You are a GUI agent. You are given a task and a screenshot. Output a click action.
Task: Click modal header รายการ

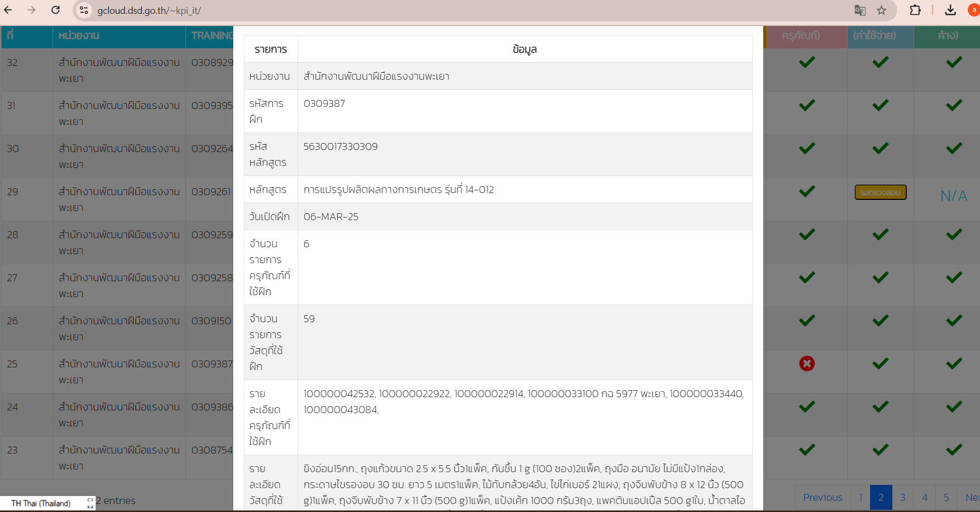[x=271, y=49]
